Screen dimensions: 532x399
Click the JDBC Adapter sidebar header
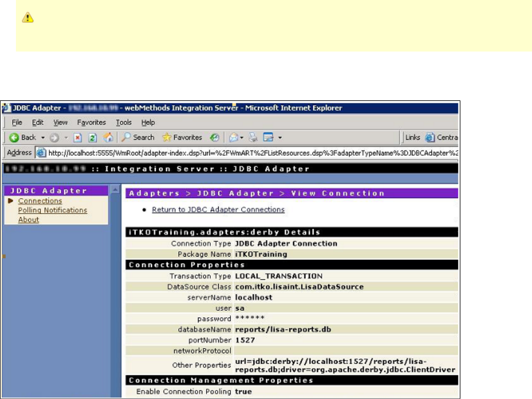(x=56, y=191)
